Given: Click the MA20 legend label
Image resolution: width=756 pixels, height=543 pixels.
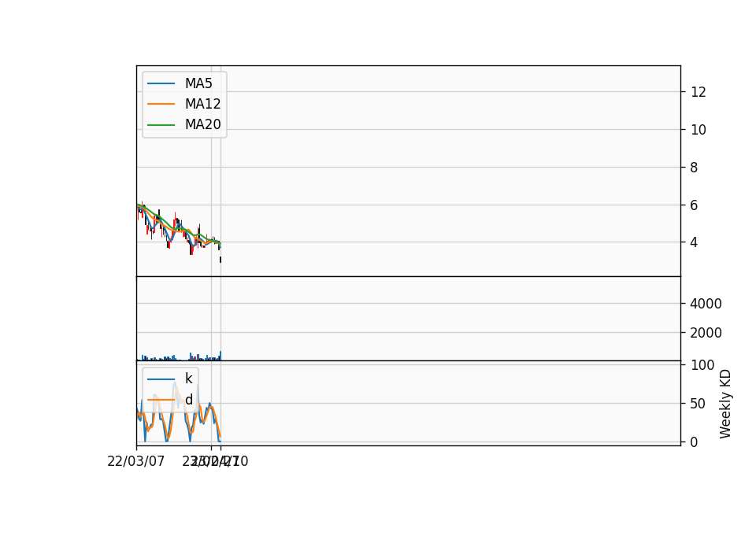Looking at the screenshot, I should coord(202,124).
